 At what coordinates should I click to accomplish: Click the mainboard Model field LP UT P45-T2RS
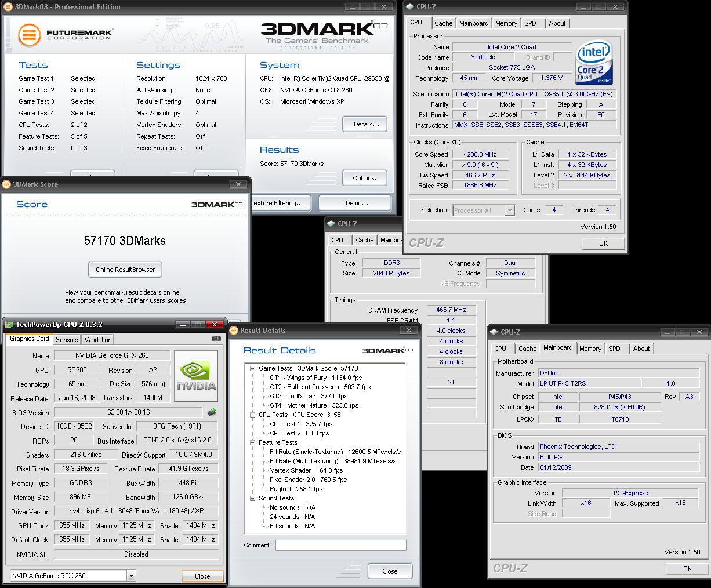click(x=590, y=383)
